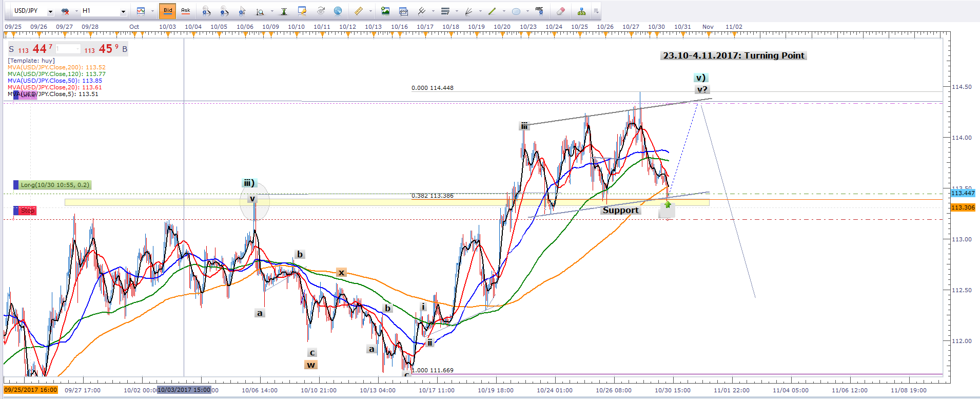Click the add text label ABC icon

(x=539, y=11)
